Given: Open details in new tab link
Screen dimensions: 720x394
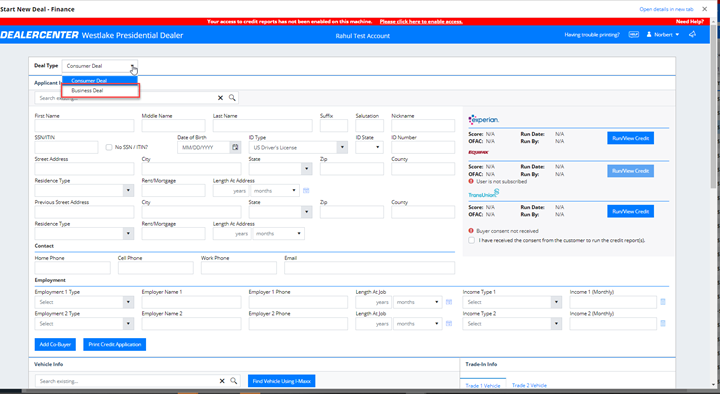Looking at the screenshot, I should [x=666, y=9].
